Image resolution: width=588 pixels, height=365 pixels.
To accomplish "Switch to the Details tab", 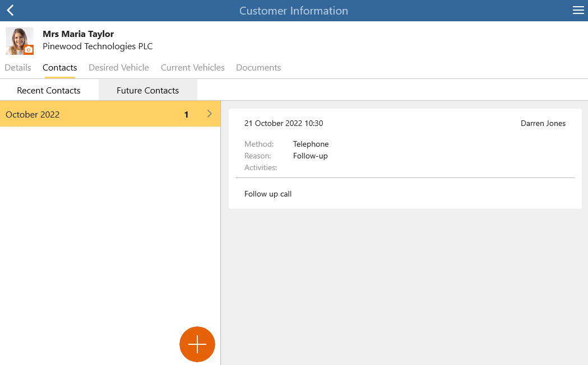I will point(18,67).
